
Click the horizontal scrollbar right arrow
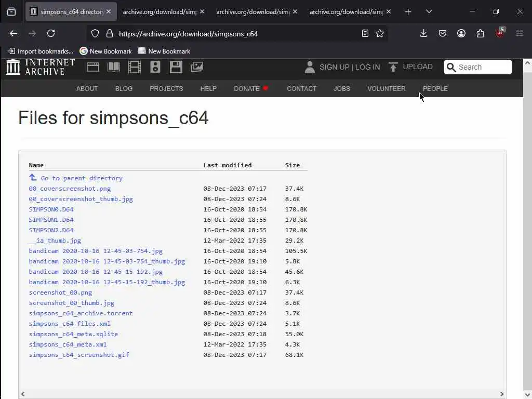click(x=501, y=394)
